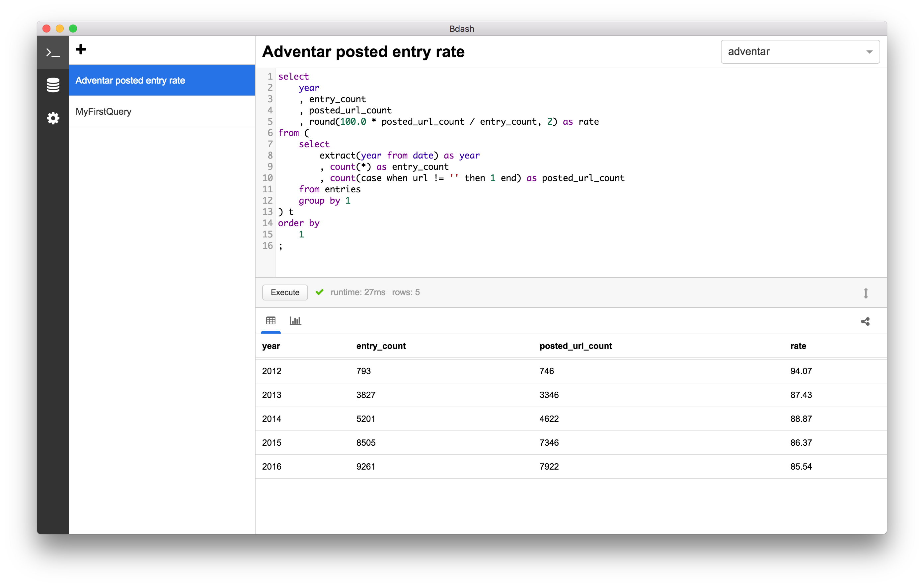Click the query title input field
Viewport: 924px width, 587px height.
point(364,51)
